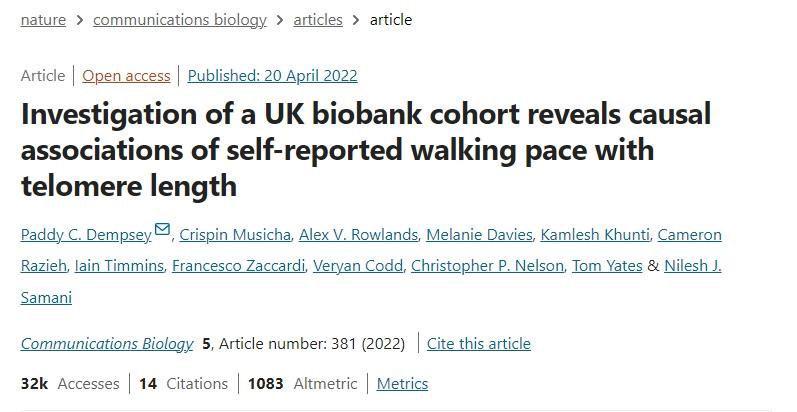
Task: Click author Melanie Davies
Action: (x=479, y=235)
